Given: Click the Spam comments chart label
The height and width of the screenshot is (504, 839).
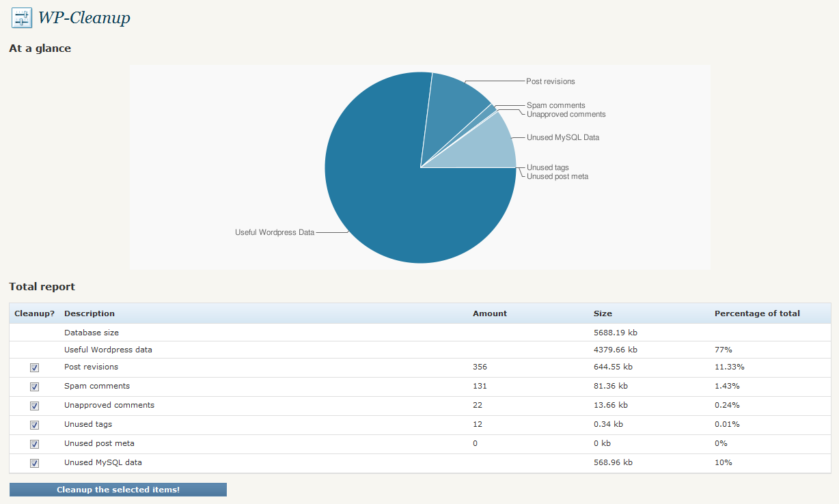Looking at the screenshot, I should 556,105.
